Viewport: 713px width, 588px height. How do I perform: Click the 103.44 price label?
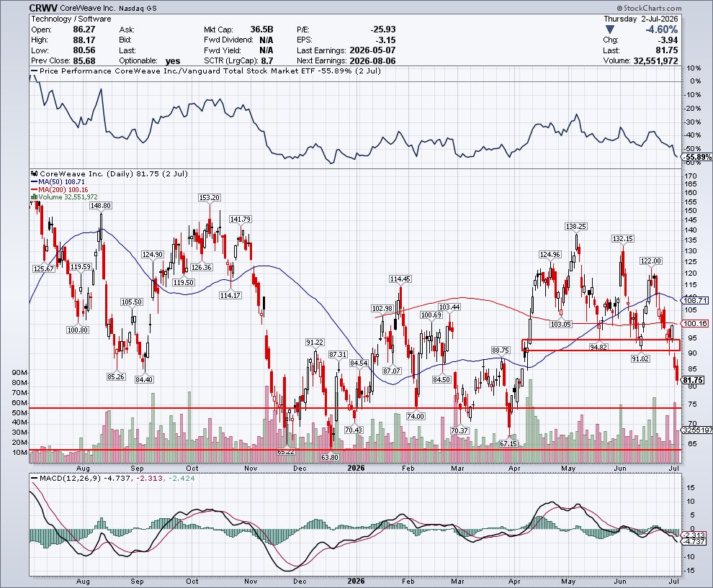[x=449, y=307]
